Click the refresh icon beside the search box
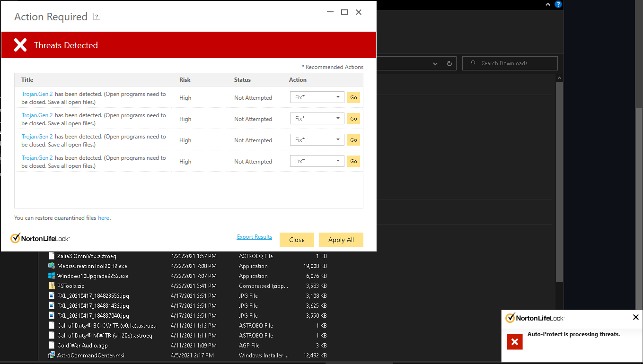Screen dimensions: 643x364 point(449,63)
